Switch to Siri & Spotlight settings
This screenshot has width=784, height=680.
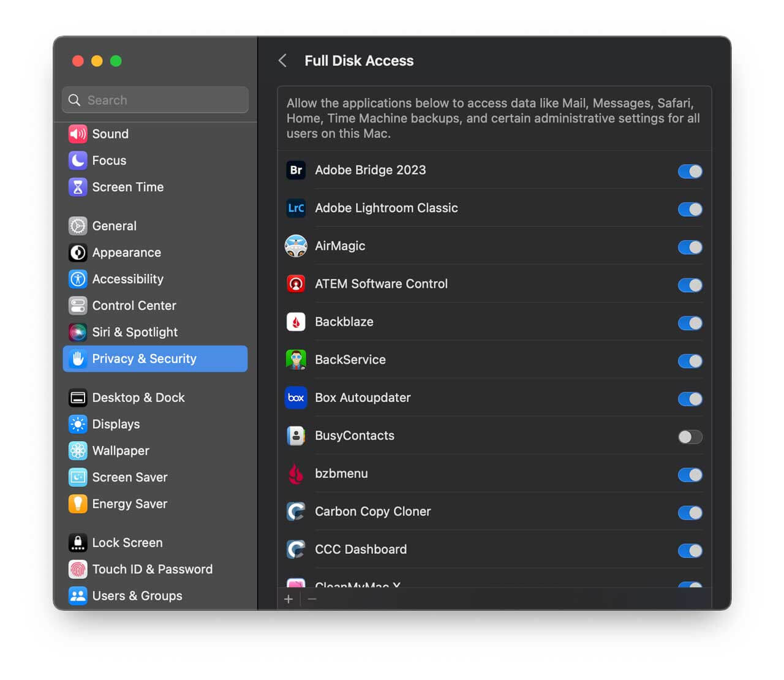(135, 332)
